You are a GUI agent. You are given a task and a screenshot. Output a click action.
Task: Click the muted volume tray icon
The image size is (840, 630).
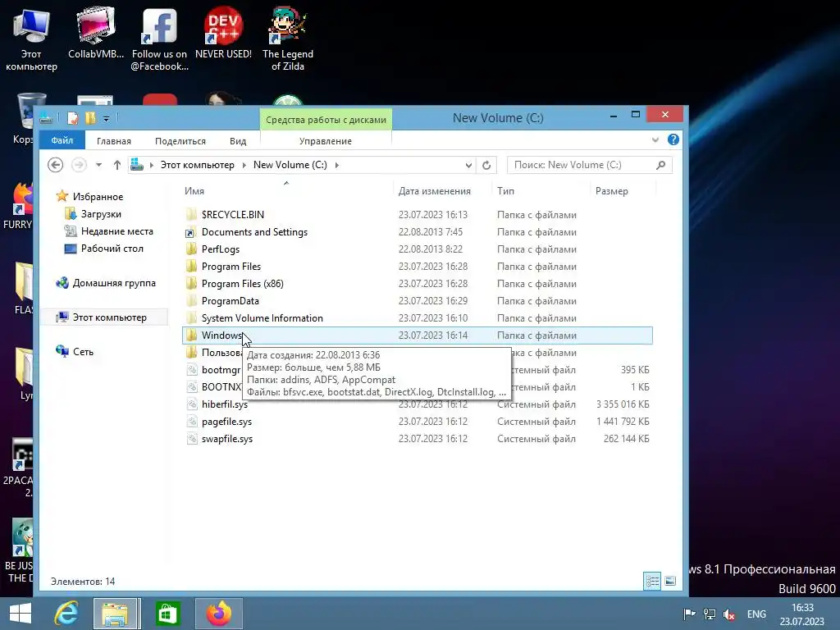(729, 614)
